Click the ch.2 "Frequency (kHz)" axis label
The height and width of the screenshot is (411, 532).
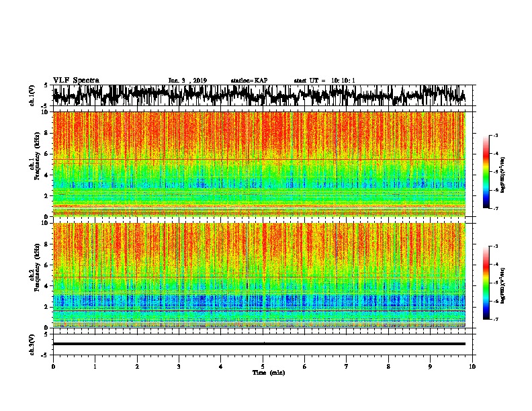tap(37, 267)
